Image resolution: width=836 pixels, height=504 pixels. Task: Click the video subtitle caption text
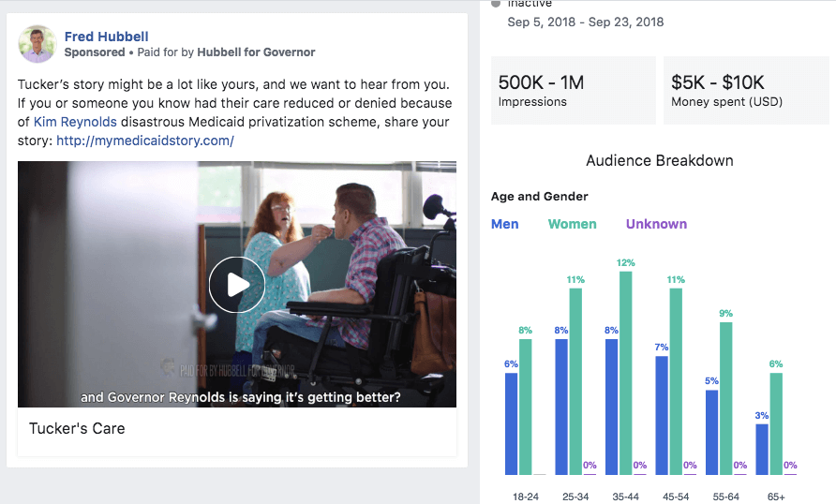(241, 397)
